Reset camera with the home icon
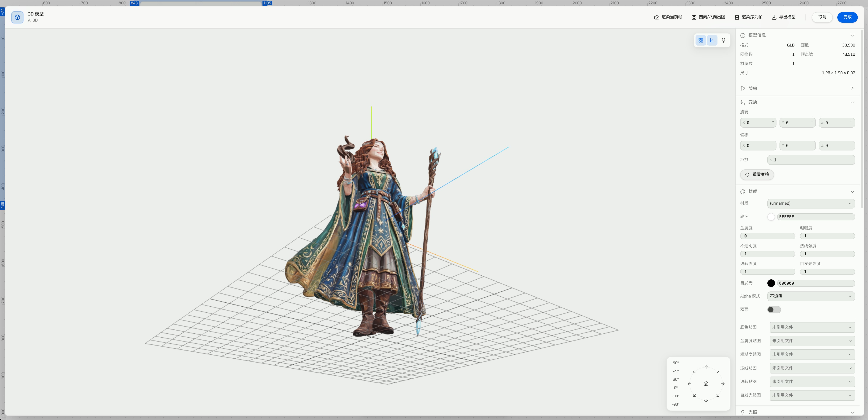Image resolution: width=868 pixels, height=420 pixels. 706,384
